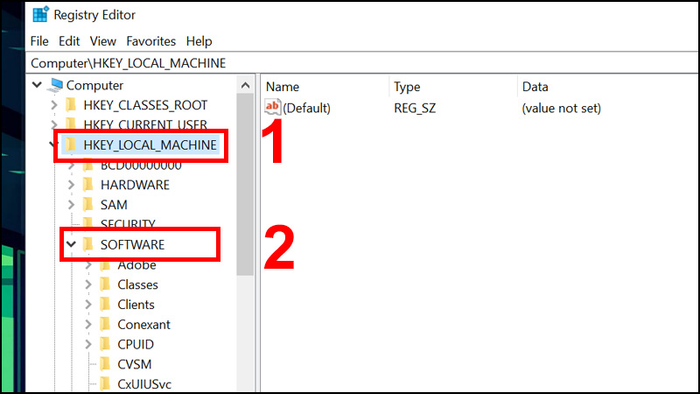700x394 pixels.
Task: Expand the Conexant subkey
Action: pos(88,324)
